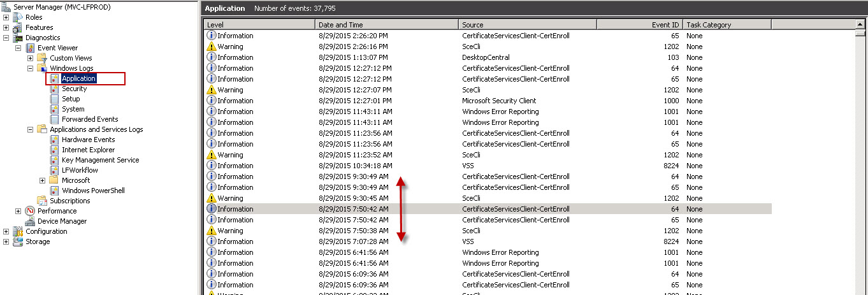Click the Subscriptions icon

click(42, 201)
